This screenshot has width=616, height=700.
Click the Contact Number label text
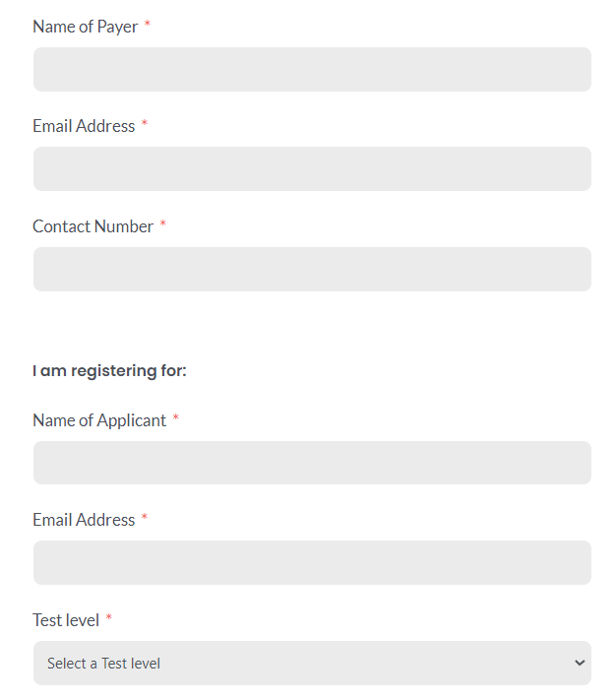[x=92, y=226]
